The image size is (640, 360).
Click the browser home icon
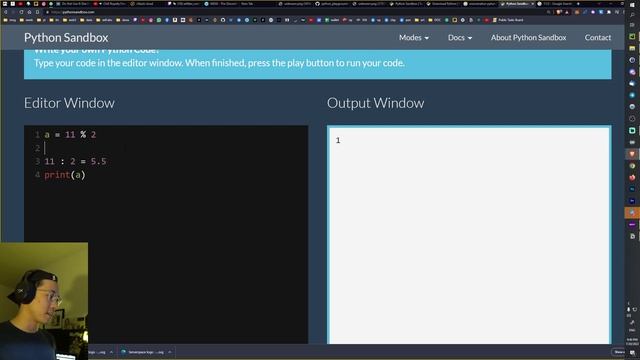tap(29, 12)
